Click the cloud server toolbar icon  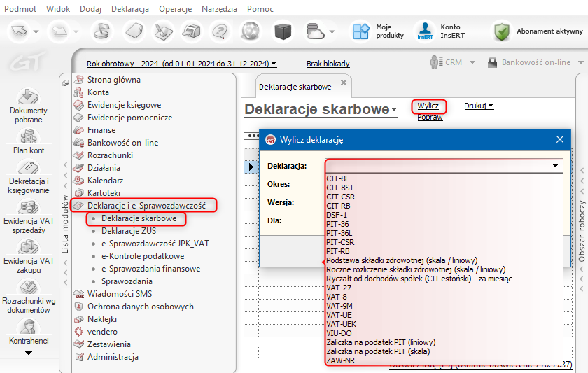(314, 31)
